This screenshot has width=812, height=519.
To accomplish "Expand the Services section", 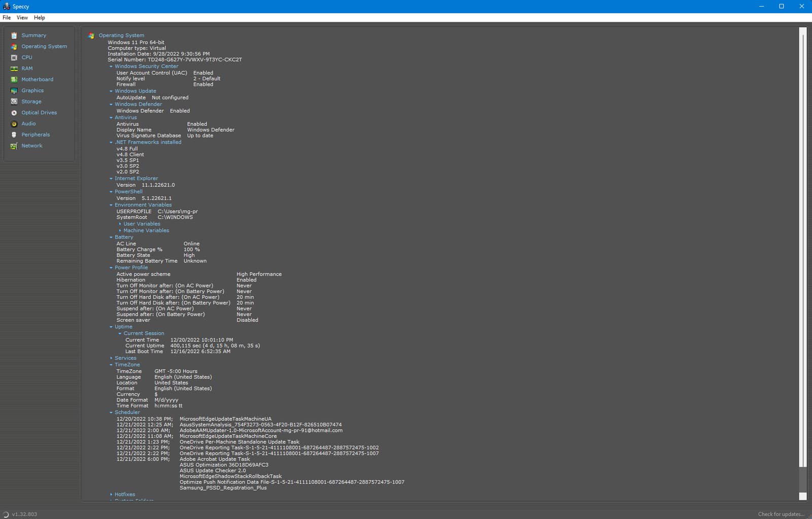I will (x=111, y=358).
